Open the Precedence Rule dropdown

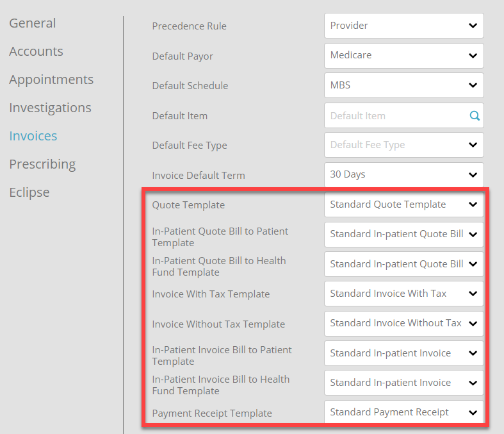tap(403, 26)
